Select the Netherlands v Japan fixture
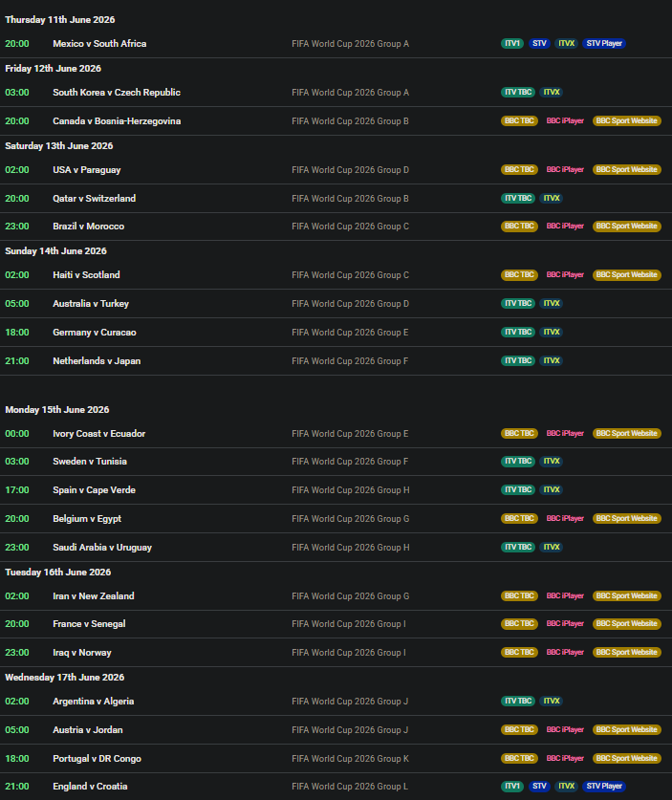Image resolution: width=672 pixels, height=800 pixels. (x=97, y=360)
